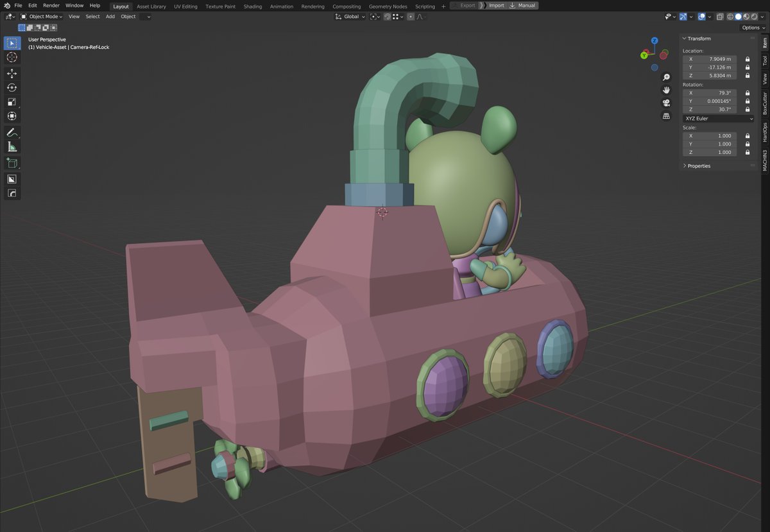Expand the Properties panel

699,166
